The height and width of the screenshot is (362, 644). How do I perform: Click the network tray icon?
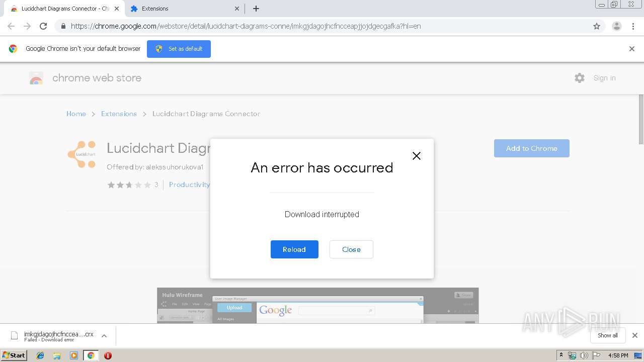coord(572,355)
